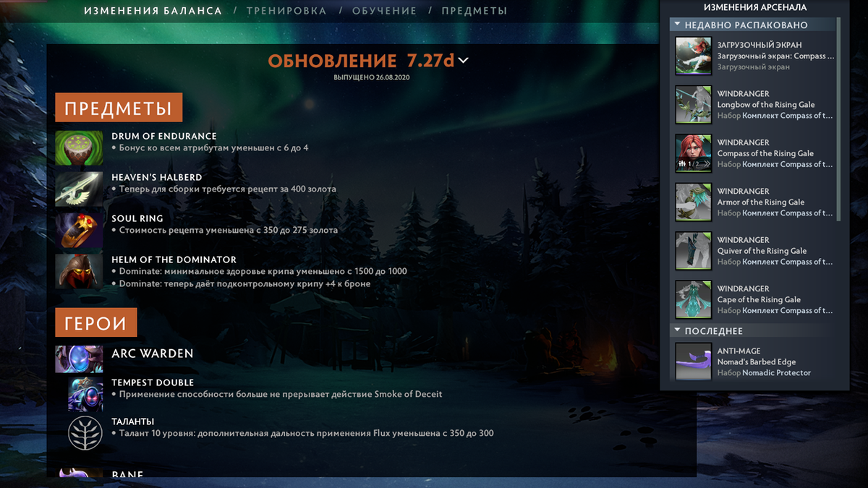Open the Тренировка tab
The image size is (868, 488).
tap(286, 11)
